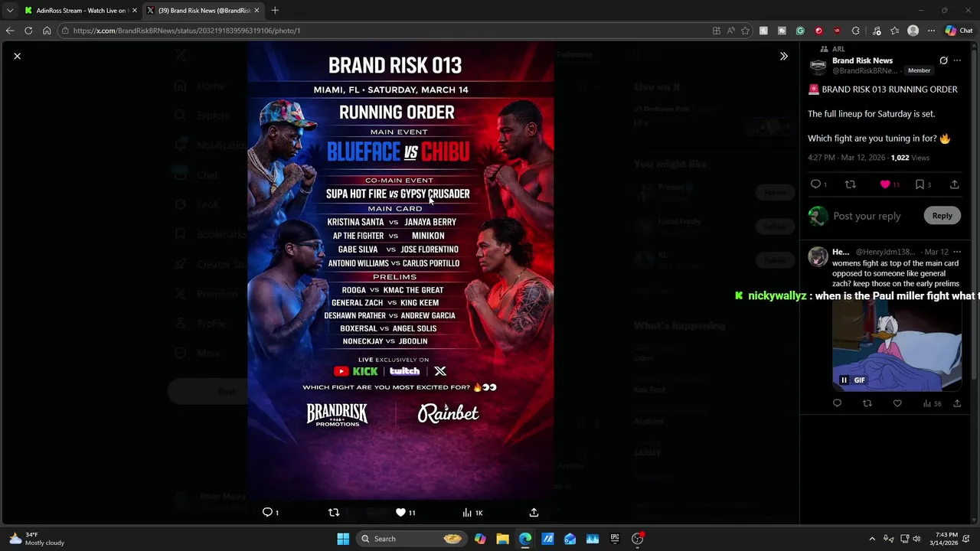Go back in browser

click(10, 31)
